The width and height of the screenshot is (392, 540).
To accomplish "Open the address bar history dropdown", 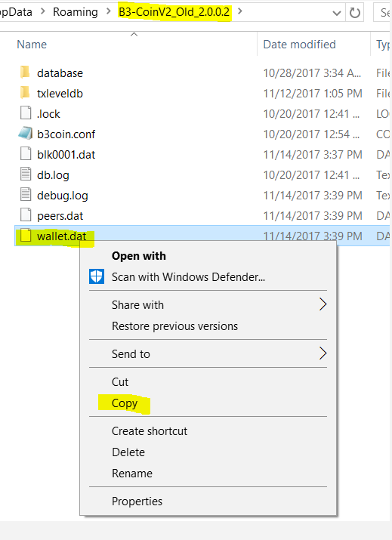I will (x=337, y=13).
